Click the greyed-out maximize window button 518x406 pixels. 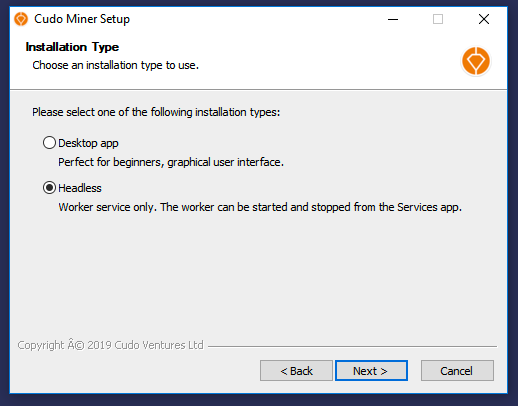(x=438, y=19)
